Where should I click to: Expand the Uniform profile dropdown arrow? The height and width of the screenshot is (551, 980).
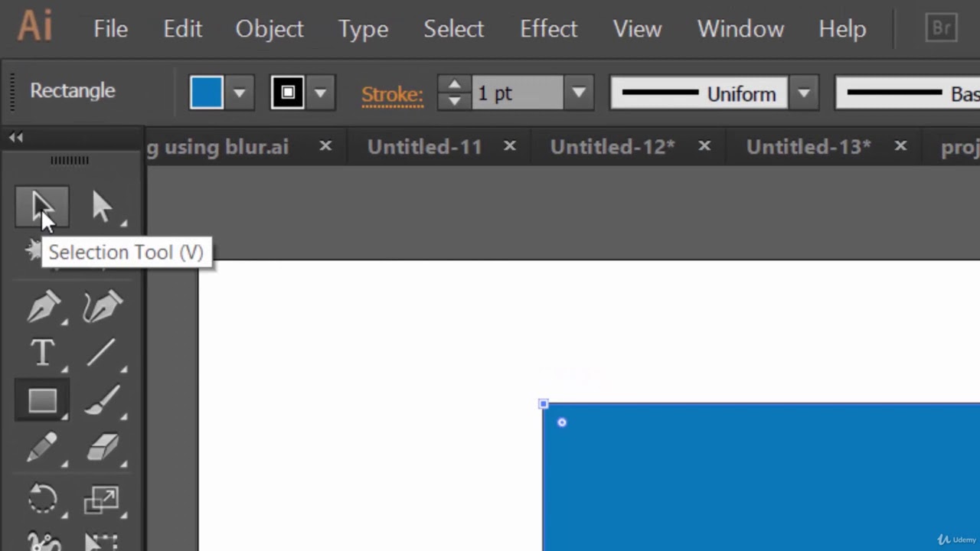coord(803,93)
